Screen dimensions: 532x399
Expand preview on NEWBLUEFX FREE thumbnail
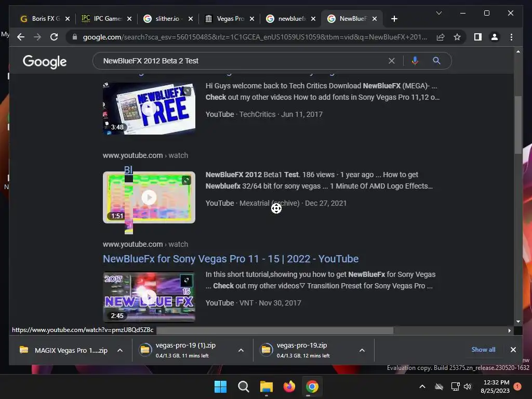(187, 91)
